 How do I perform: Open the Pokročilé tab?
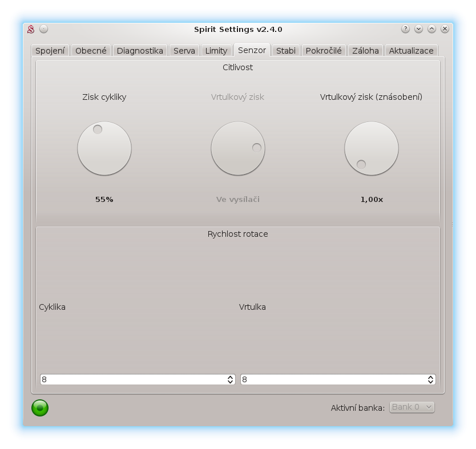tap(324, 50)
